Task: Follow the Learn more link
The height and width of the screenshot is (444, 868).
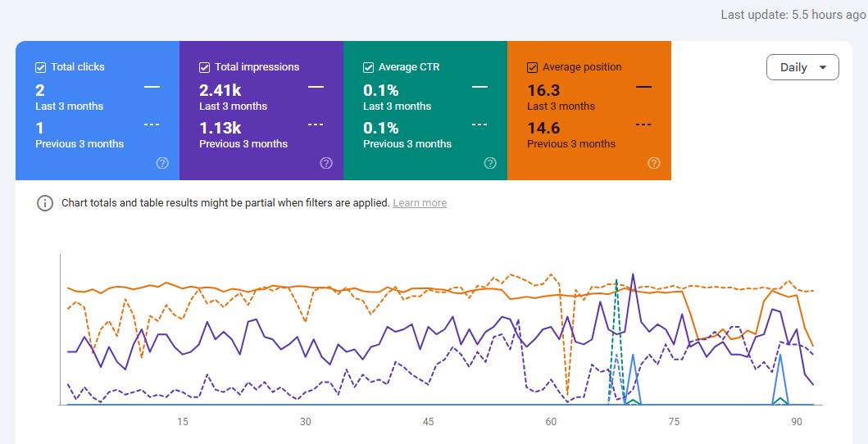Action: (420, 203)
